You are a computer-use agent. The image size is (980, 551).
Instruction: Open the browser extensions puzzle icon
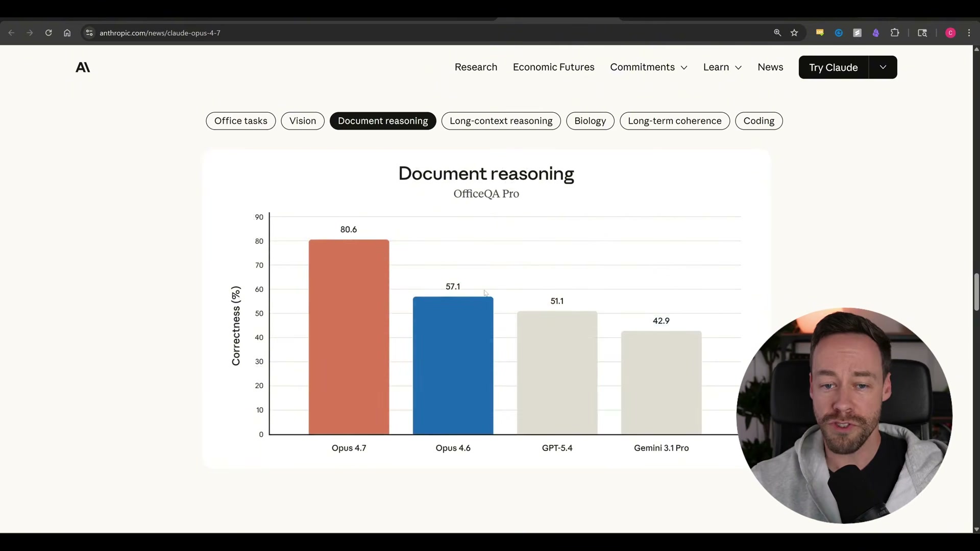coord(896,33)
